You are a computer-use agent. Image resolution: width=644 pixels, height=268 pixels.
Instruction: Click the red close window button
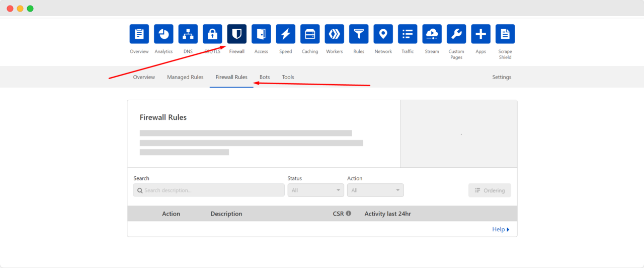(10, 9)
